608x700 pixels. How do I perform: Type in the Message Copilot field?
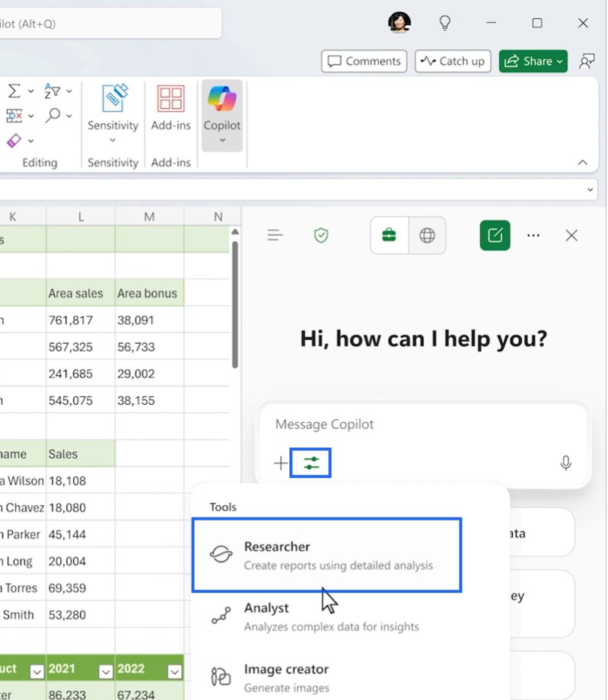click(x=422, y=425)
